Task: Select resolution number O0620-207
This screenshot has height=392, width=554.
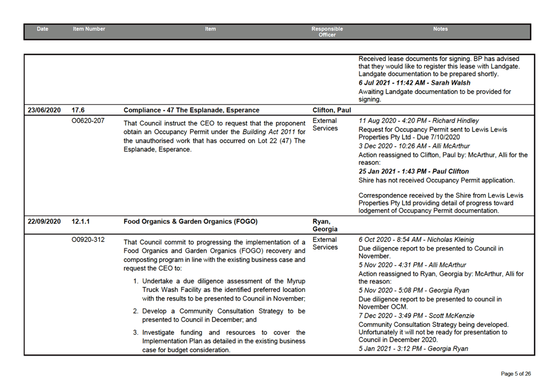Action: [87, 121]
